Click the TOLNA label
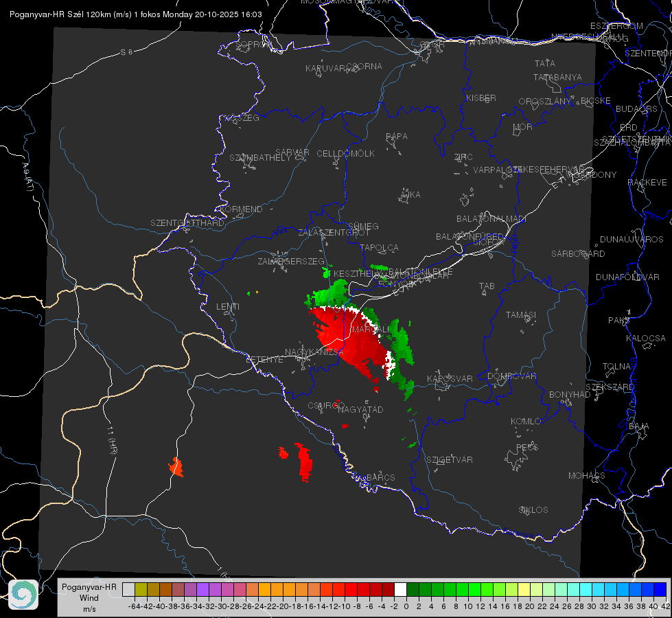Screen dimensions: 672x618 pos(616,367)
